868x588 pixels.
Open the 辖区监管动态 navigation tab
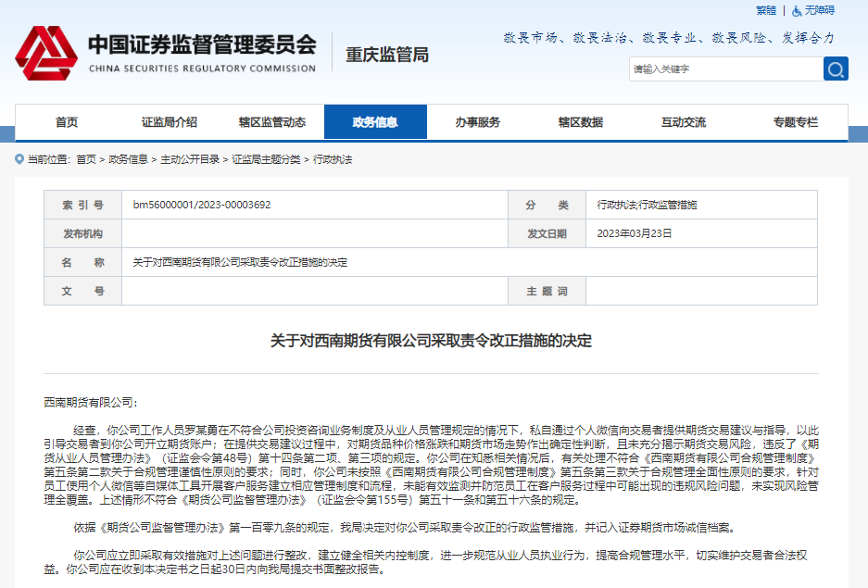pos(272,122)
